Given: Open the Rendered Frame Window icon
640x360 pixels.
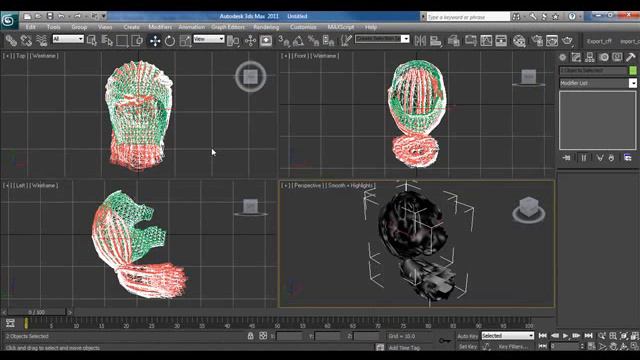Looking at the screenshot, I should [x=552, y=40].
